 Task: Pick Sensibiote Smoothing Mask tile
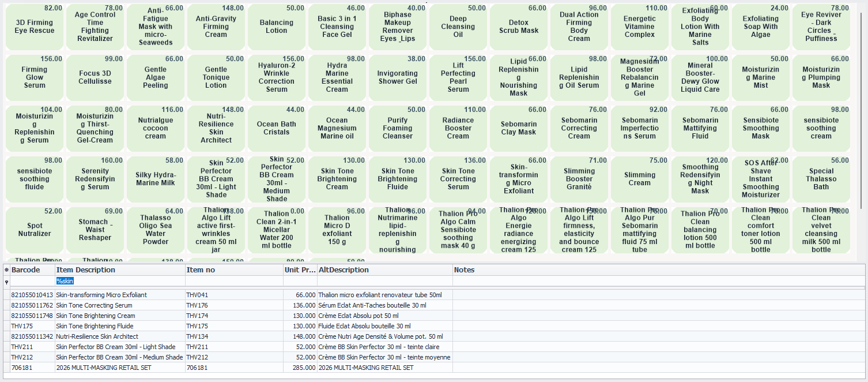(x=761, y=129)
